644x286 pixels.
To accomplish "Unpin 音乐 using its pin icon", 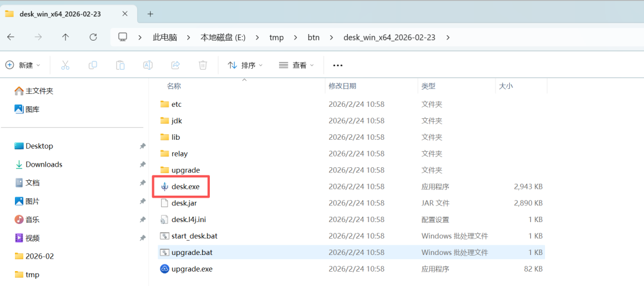I will (x=143, y=219).
